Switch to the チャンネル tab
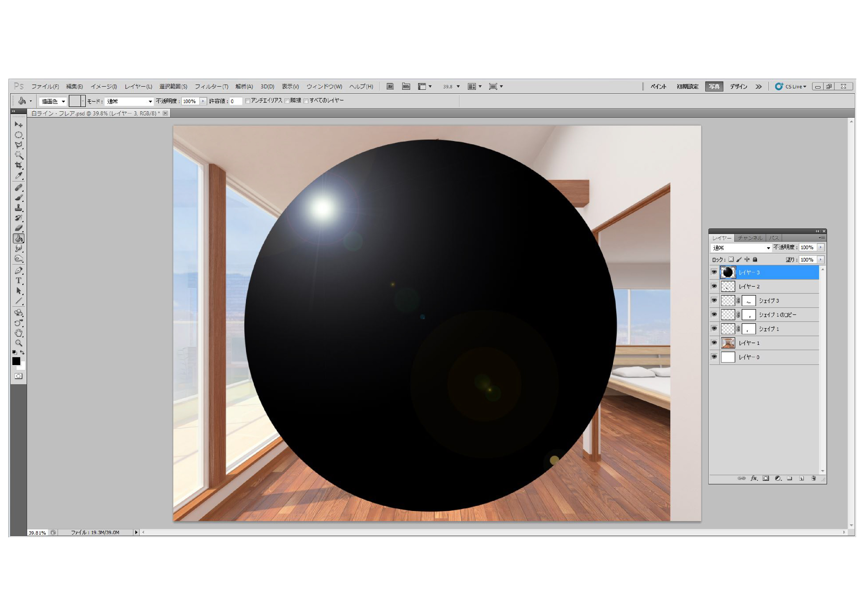Viewport: 865px width, 616px height. click(x=750, y=238)
